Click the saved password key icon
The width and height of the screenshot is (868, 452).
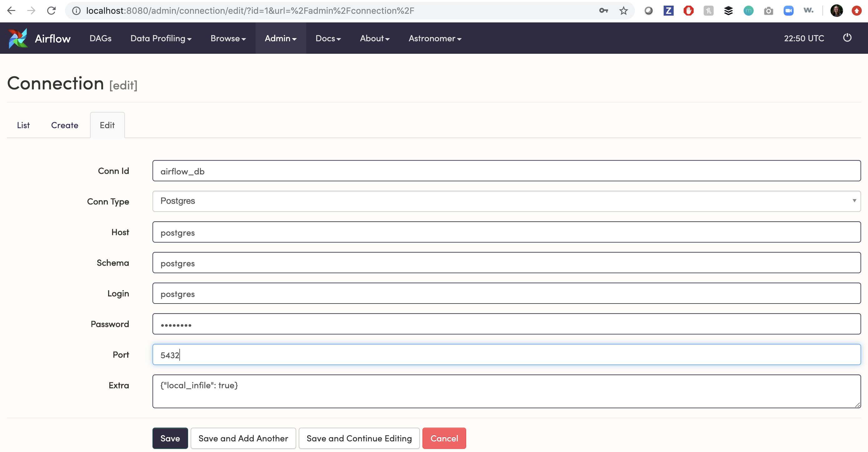[x=603, y=11]
